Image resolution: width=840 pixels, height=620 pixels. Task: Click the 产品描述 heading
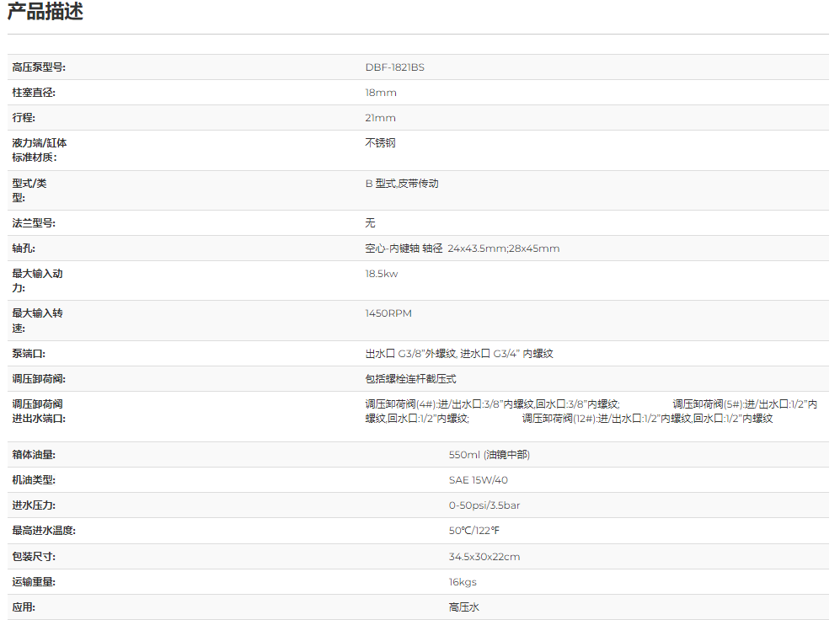point(45,13)
